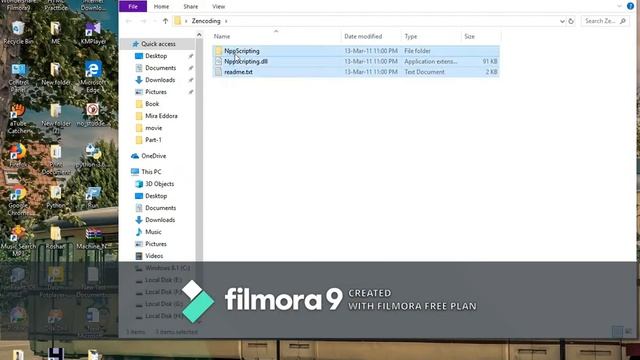Open the Share ribbon tab

tap(190, 7)
